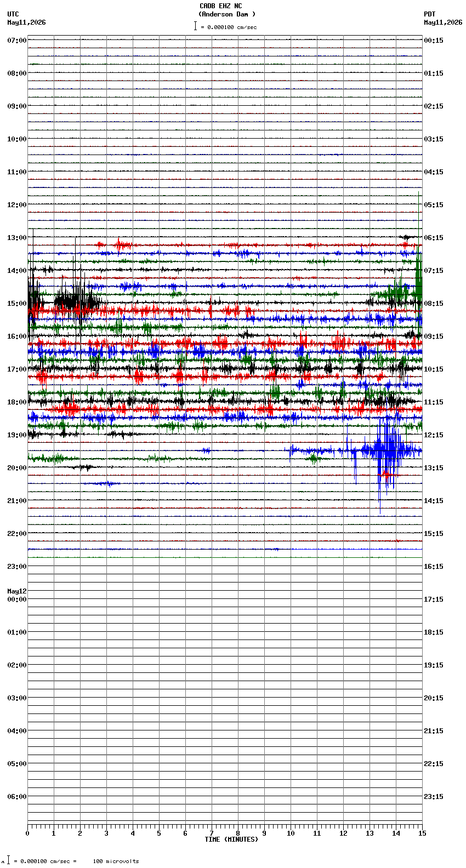
Task: Click the 14:15 PDT time label
Action: point(434,501)
